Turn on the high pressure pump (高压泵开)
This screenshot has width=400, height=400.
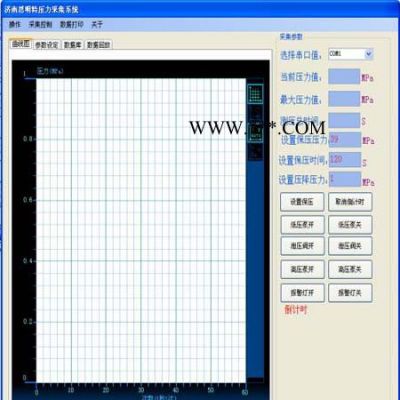point(302,269)
